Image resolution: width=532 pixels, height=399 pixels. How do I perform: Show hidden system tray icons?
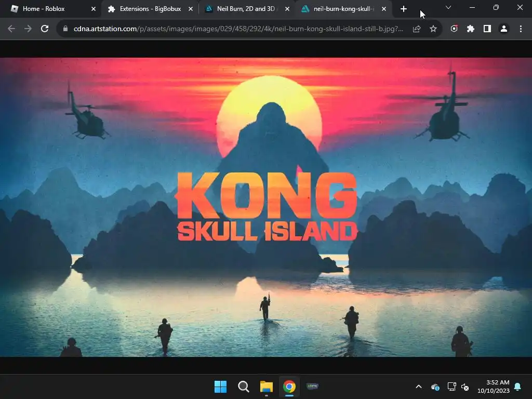click(419, 387)
